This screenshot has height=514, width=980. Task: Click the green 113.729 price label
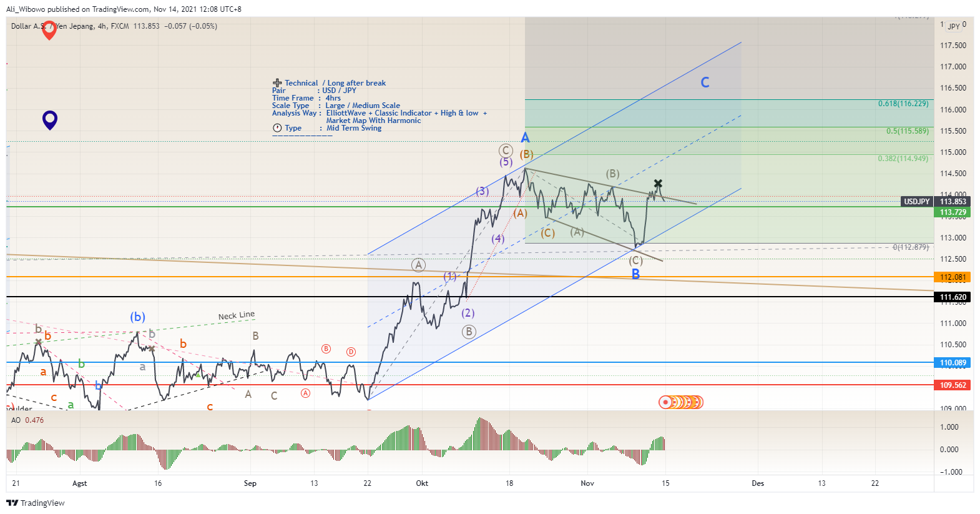(x=953, y=212)
